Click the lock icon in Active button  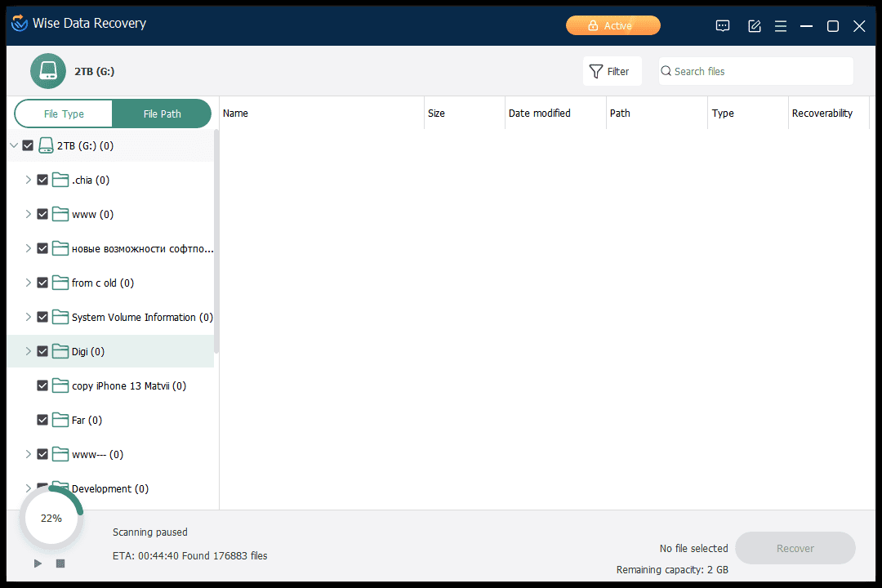tap(593, 26)
